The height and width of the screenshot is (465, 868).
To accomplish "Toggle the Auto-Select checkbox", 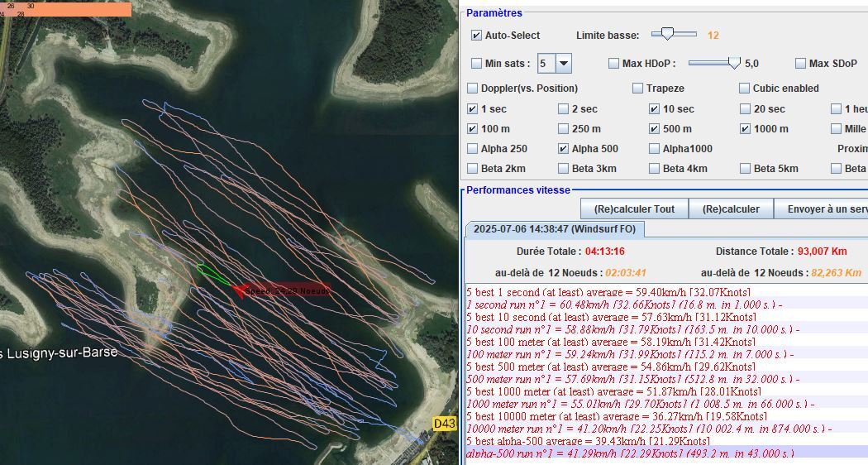I will coord(476,36).
